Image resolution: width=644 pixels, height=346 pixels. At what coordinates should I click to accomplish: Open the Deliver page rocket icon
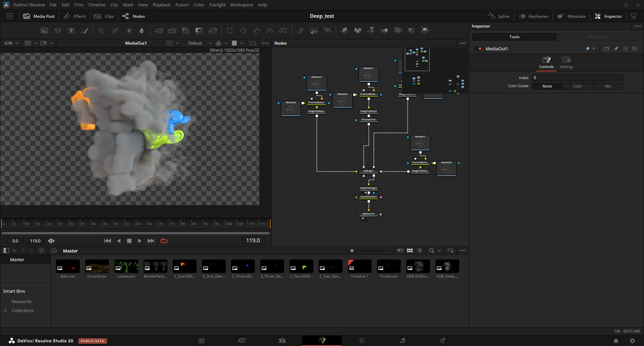(x=443, y=340)
